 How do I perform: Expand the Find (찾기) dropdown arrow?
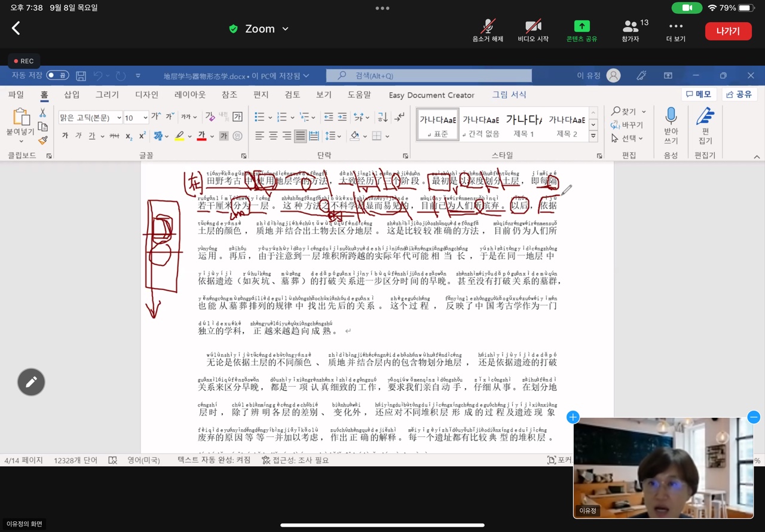(x=644, y=112)
